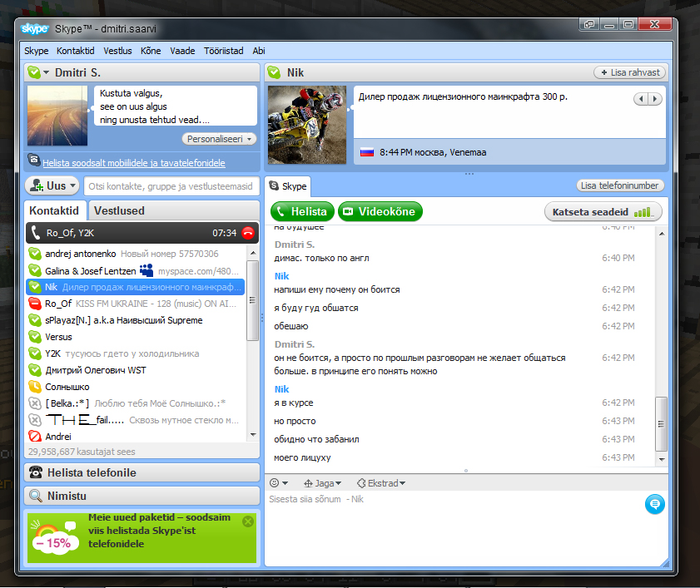Viewport: 700px width, 588px height.
Task: Click the blocked status icon of Andrei
Action: coord(35,436)
